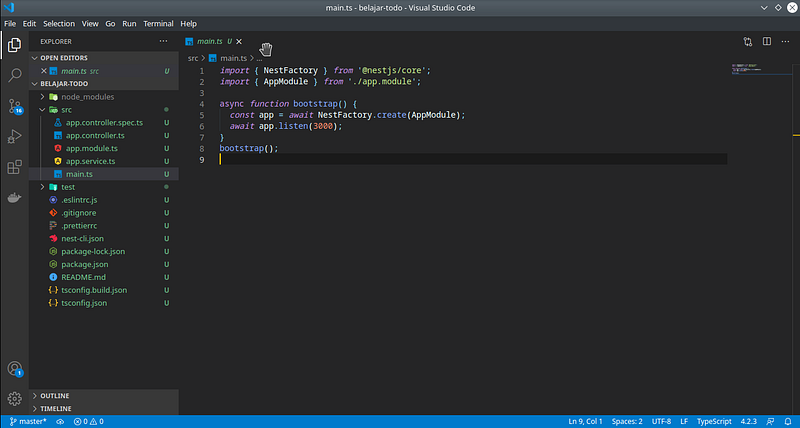
Task: Click line number 4 in gutter
Action: tap(202, 104)
